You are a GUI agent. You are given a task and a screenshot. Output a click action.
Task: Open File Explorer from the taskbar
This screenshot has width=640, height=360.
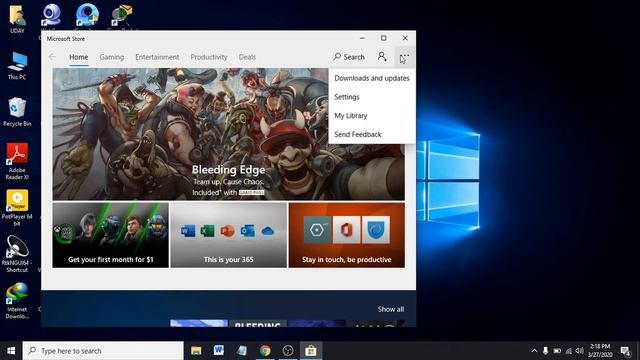(x=196, y=351)
